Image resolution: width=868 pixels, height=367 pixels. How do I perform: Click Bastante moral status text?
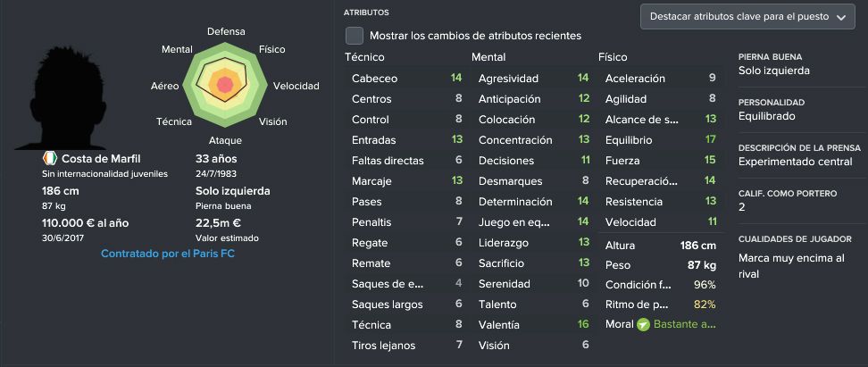[x=685, y=324]
